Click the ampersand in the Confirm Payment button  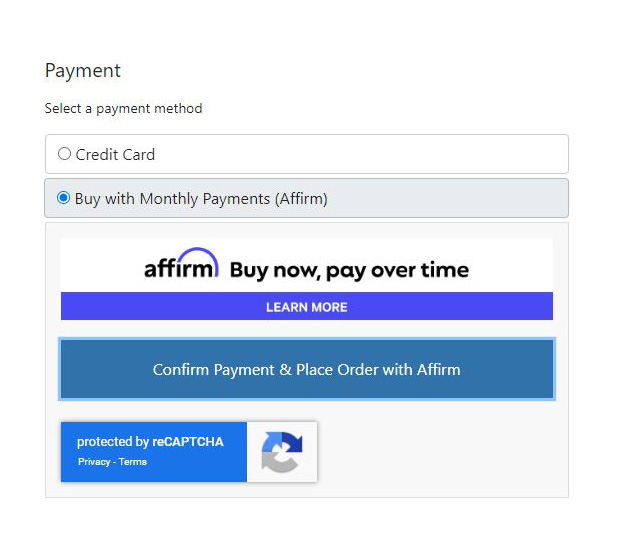click(285, 370)
